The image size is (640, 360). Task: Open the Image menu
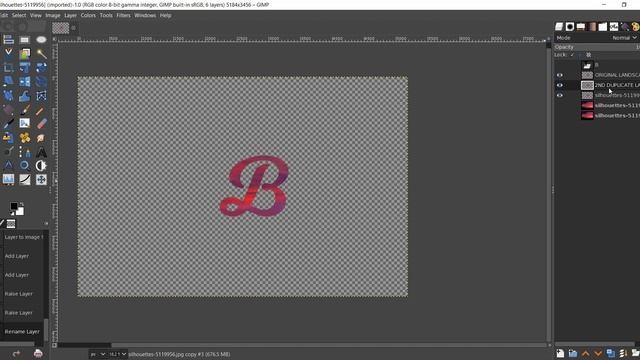pos(53,16)
